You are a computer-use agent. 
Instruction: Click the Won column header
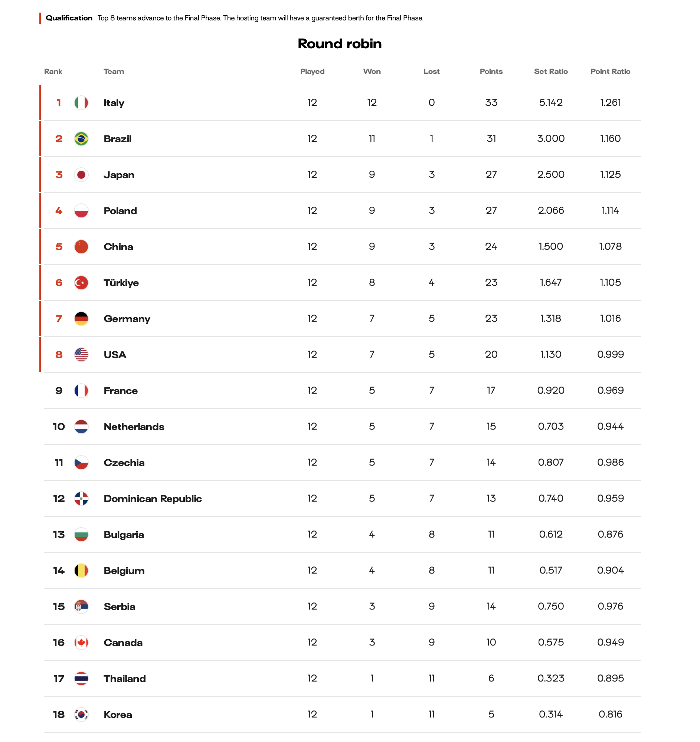(372, 71)
